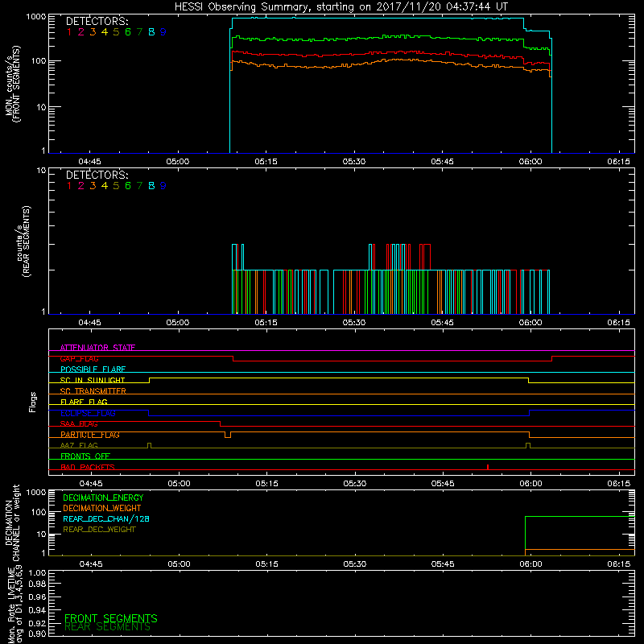Pick detector 5 in the rear segments legend
The width and height of the screenshot is (644, 644).
pos(116,186)
